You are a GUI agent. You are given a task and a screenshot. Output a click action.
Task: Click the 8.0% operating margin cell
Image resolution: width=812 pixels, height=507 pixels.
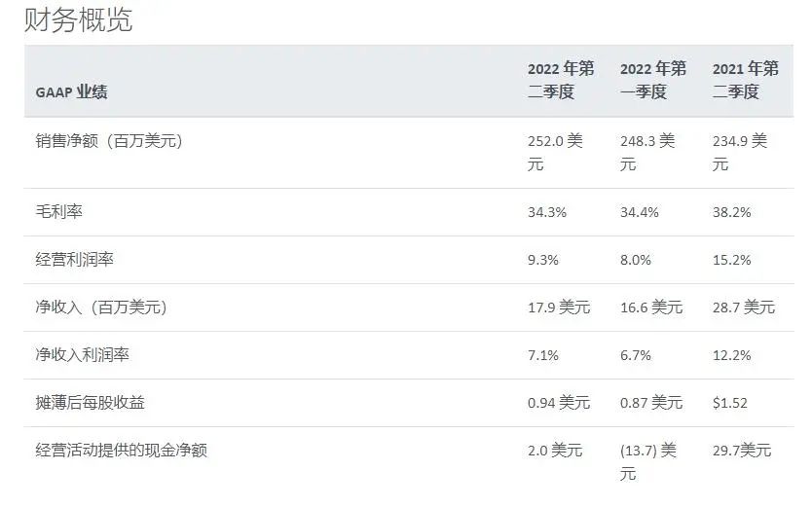(x=636, y=260)
